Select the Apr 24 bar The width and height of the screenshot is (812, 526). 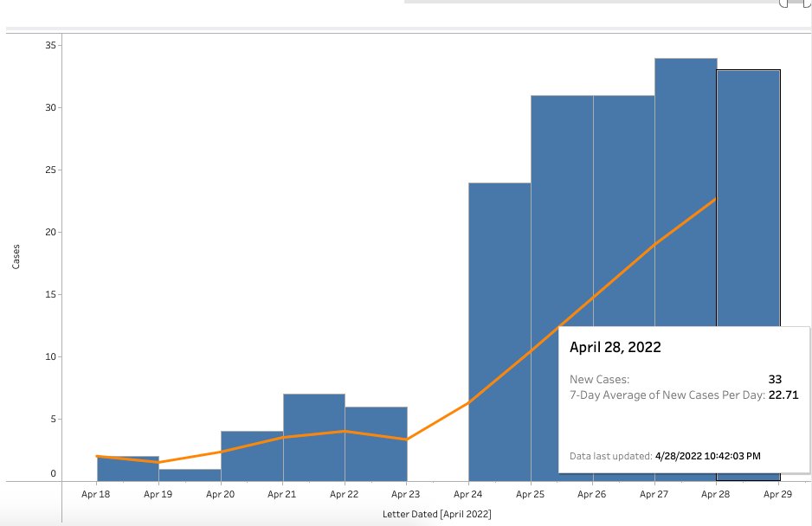click(x=499, y=332)
